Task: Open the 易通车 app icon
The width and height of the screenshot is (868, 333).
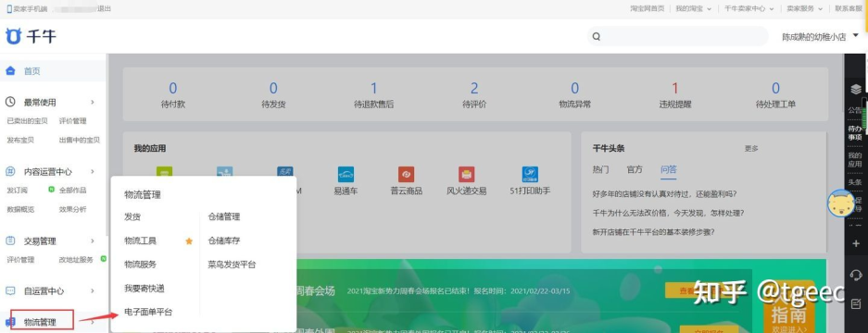Action: pyautogui.click(x=346, y=174)
